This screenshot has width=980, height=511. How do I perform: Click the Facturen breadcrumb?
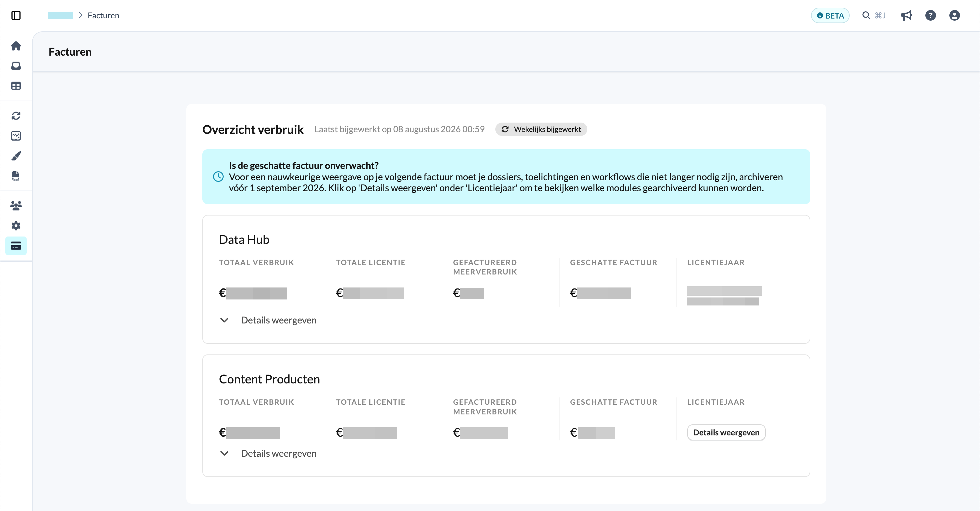point(103,16)
